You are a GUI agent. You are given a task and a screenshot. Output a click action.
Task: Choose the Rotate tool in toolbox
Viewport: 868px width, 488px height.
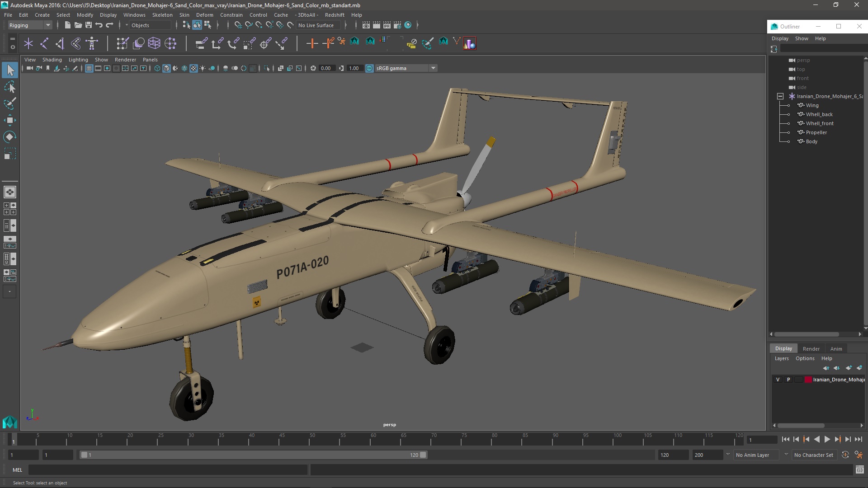[10, 137]
